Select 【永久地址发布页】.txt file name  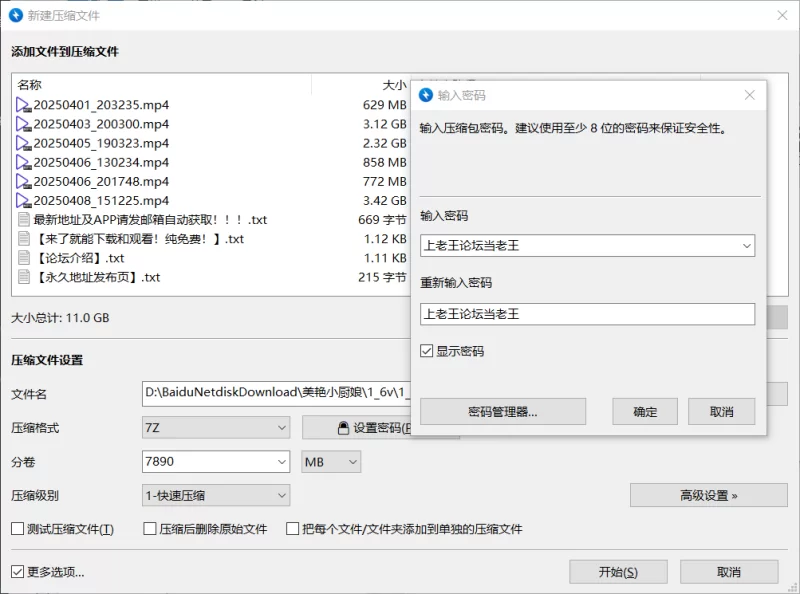[x=97, y=277]
